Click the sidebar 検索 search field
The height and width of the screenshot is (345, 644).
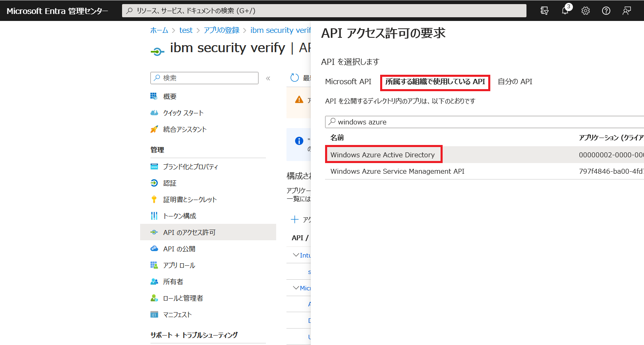204,78
